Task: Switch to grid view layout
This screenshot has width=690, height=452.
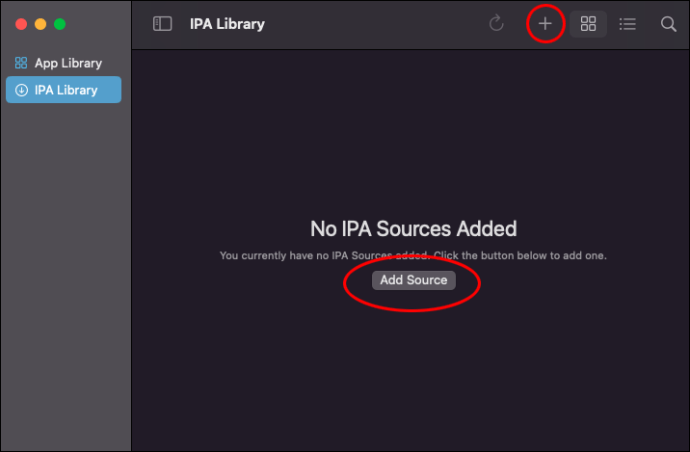Action: point(588,24)
